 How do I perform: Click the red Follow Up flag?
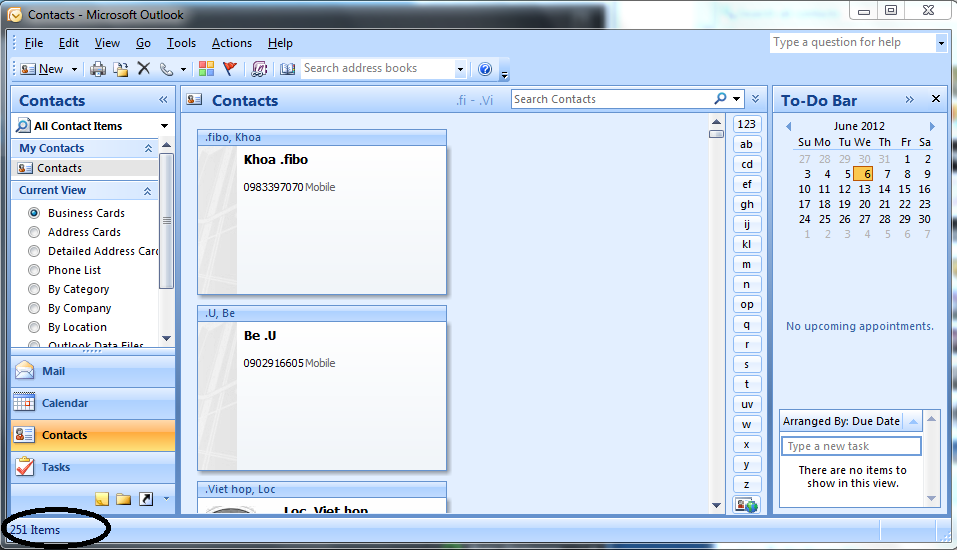[x=229, y=69]
